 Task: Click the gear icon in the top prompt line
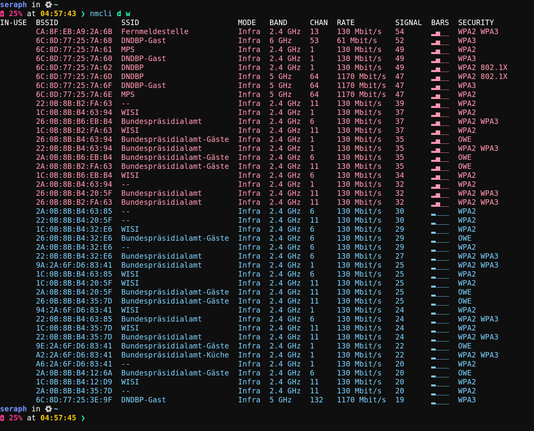click(49, 4)
